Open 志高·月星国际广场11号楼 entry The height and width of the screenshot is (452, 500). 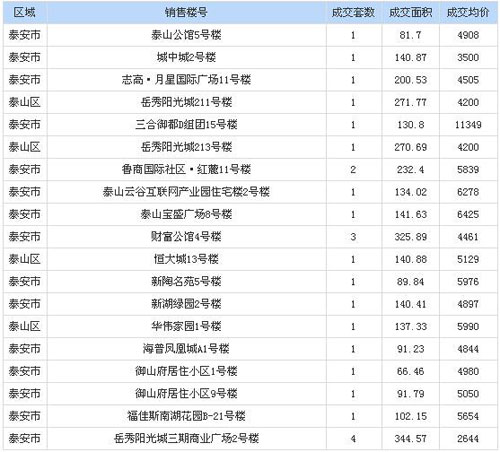click(186, 80)
